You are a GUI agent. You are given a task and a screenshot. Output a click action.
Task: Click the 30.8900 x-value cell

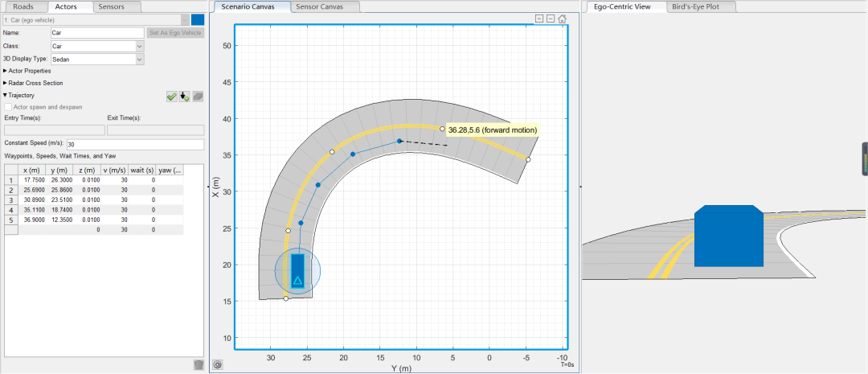tap(31, 199)
